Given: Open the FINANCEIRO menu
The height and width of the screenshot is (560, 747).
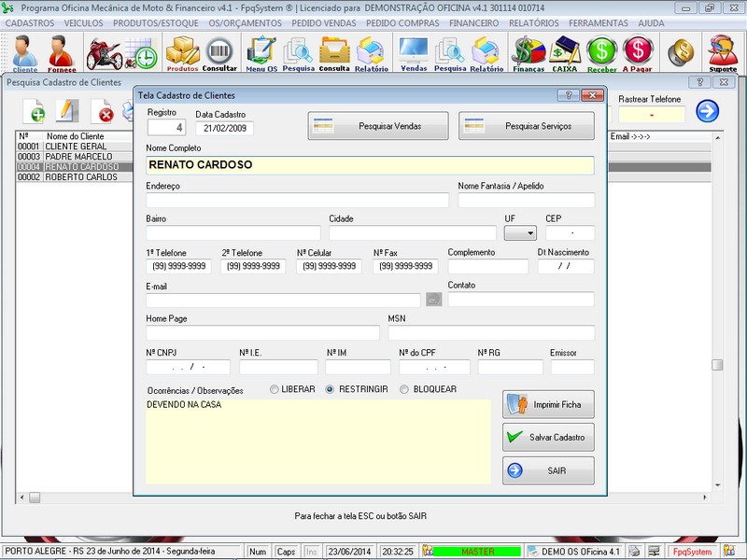Looking at the screenshot, I should [x=473, y=22].
